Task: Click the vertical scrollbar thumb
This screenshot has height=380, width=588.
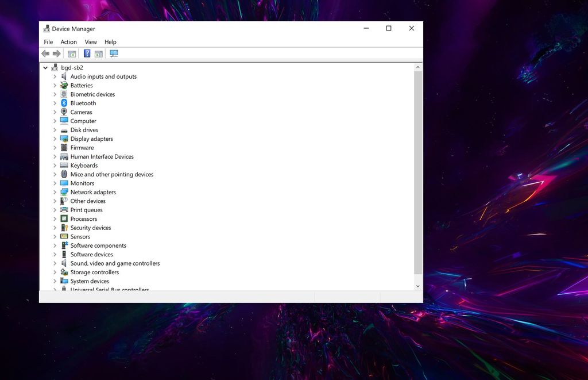Action: [418, 172]
